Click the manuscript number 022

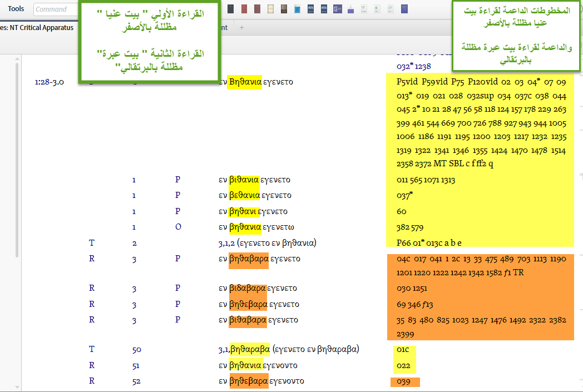coord(403,366)
